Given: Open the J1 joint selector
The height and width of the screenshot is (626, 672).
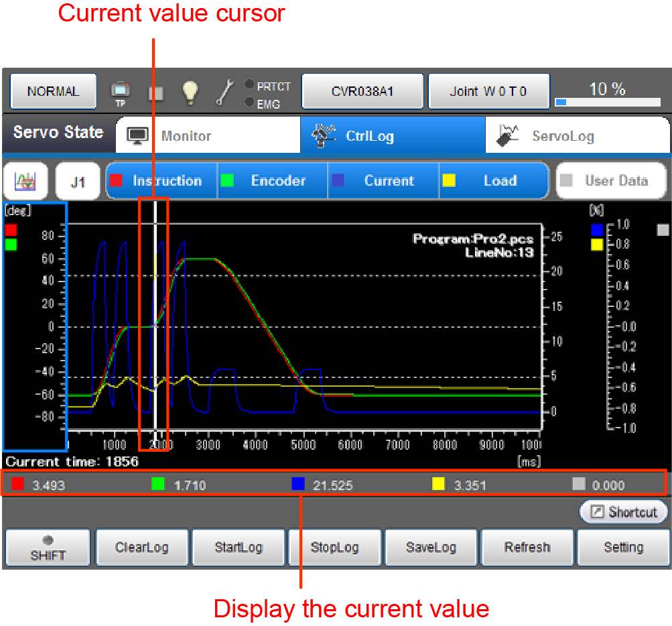Looking at the screenshot, I should 78,182.
